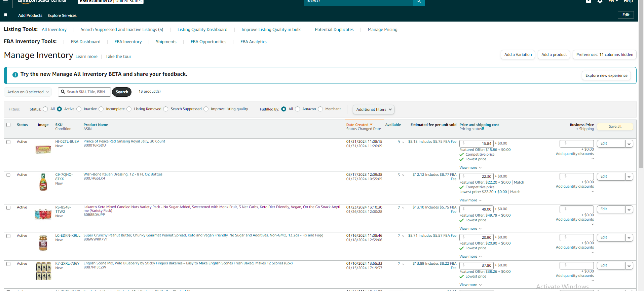Screen dimensions: 644x291
Task: Focus the Search SKU, Title, ISBN field
Action: [x=84, y=92]
